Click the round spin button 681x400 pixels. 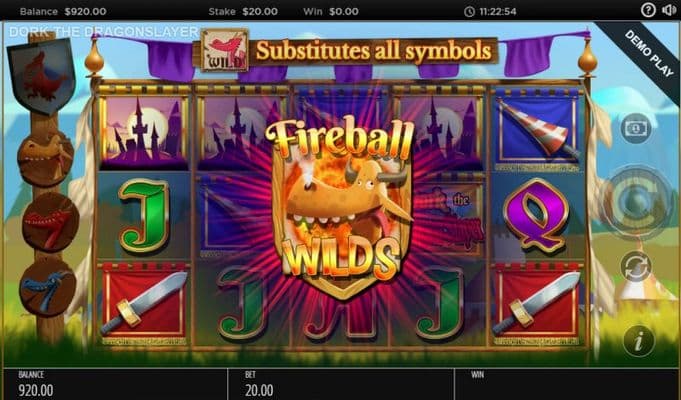coord(637,201)
